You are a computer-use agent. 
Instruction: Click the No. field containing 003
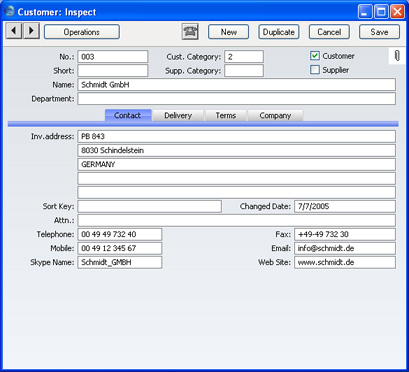point(113,57)
